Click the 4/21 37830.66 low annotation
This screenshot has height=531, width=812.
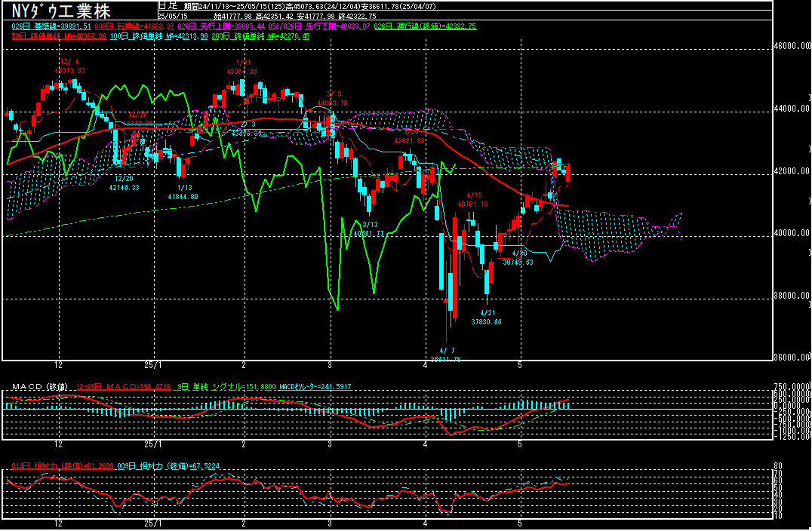(486, 318)
